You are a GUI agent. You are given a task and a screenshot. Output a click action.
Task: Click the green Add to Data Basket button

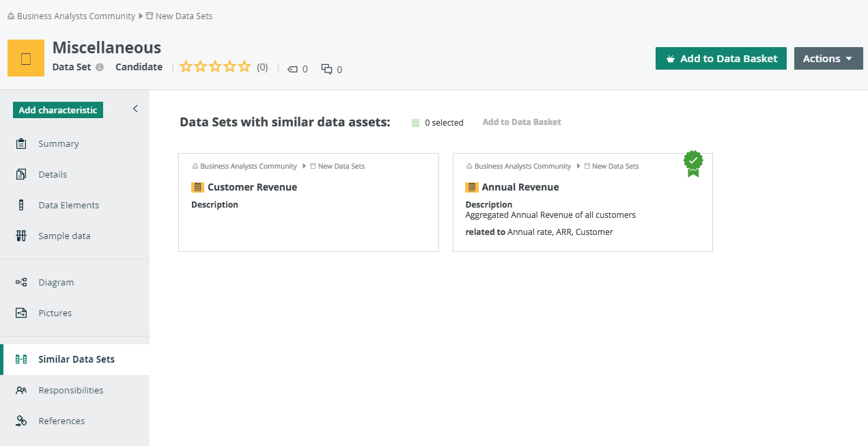(720, 59)
